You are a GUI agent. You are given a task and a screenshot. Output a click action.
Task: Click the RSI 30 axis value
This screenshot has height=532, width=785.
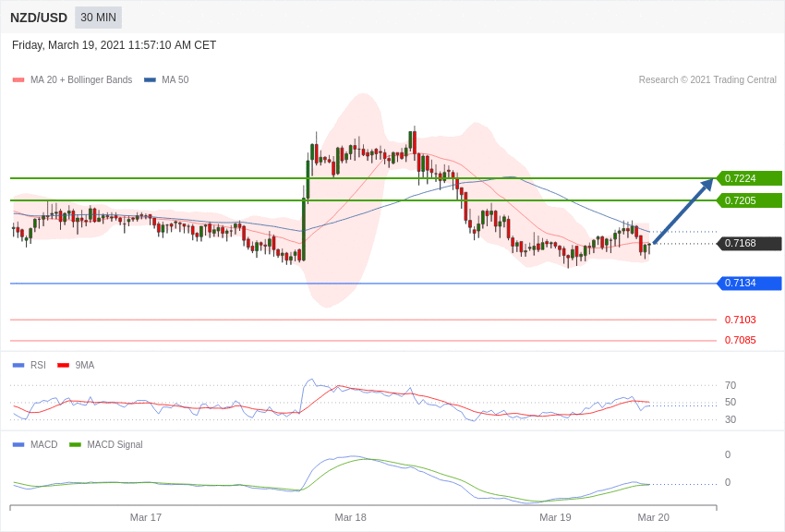(x=731, y=419)
